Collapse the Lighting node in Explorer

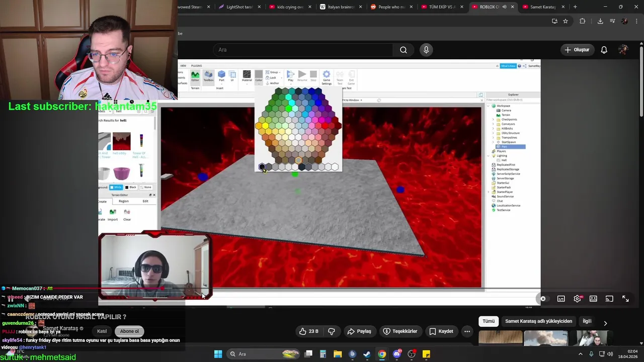(x=489, y=156)
